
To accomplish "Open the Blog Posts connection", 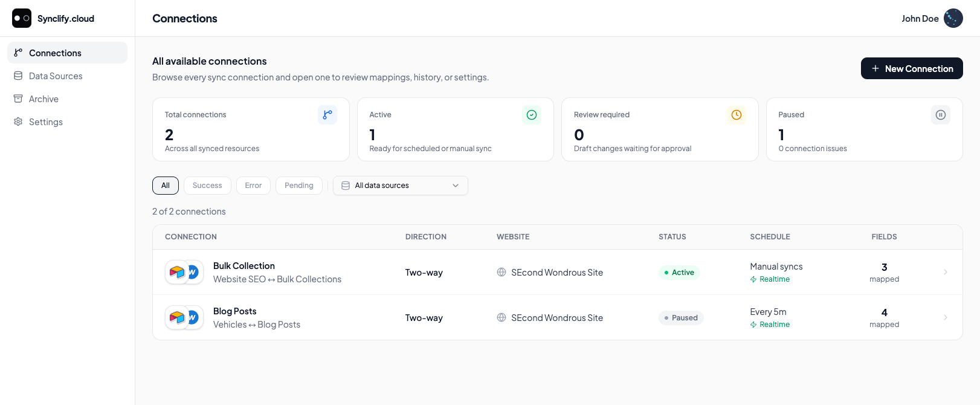I will point(557,317).
